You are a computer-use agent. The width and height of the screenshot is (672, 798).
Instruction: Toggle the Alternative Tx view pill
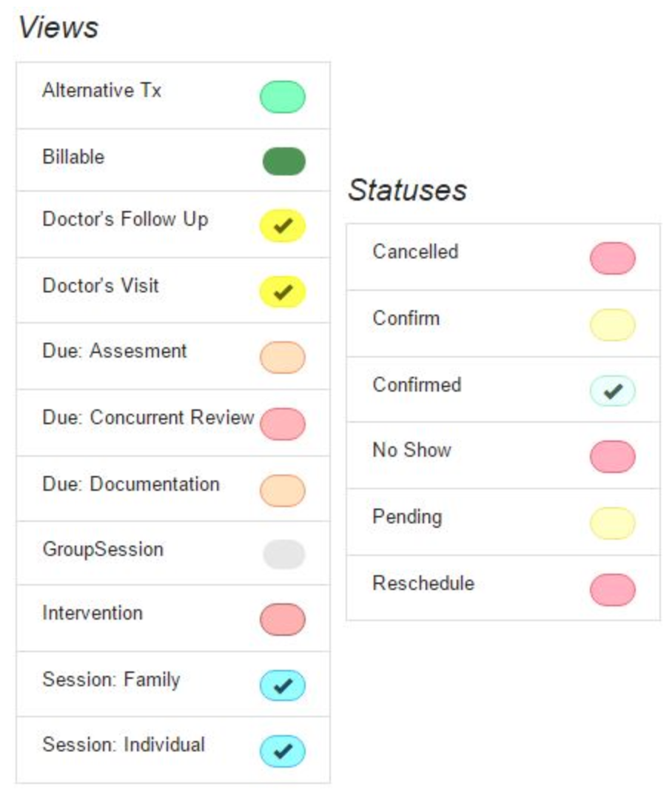(x=282, y=97)
